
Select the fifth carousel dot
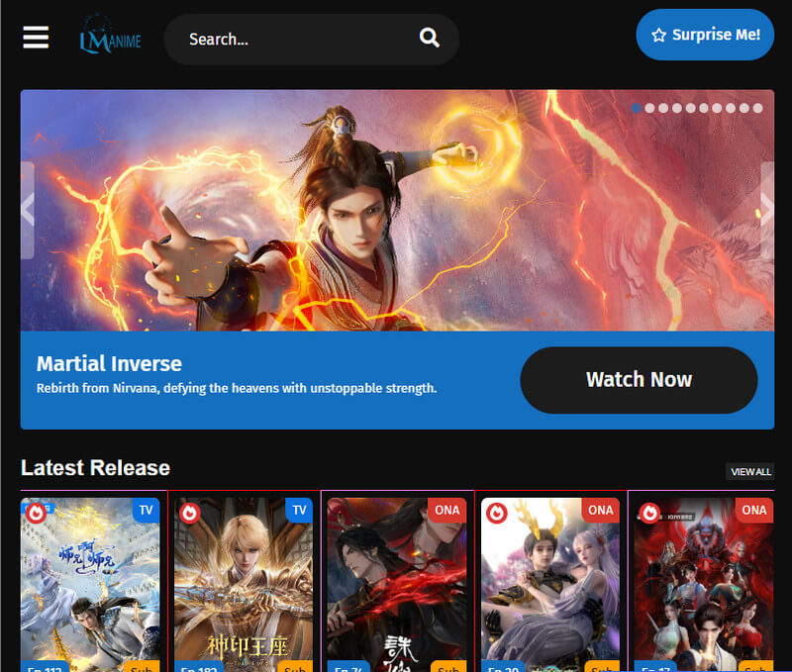point(690,108)
